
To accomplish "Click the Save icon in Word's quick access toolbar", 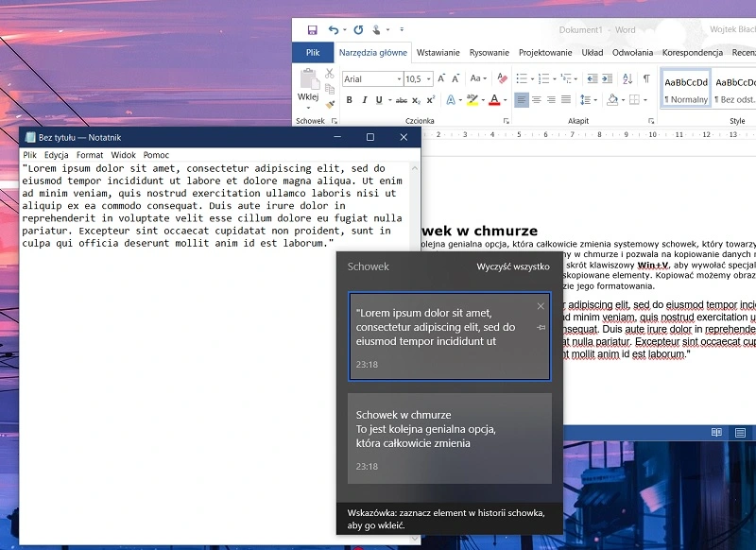I will [312, 30].
